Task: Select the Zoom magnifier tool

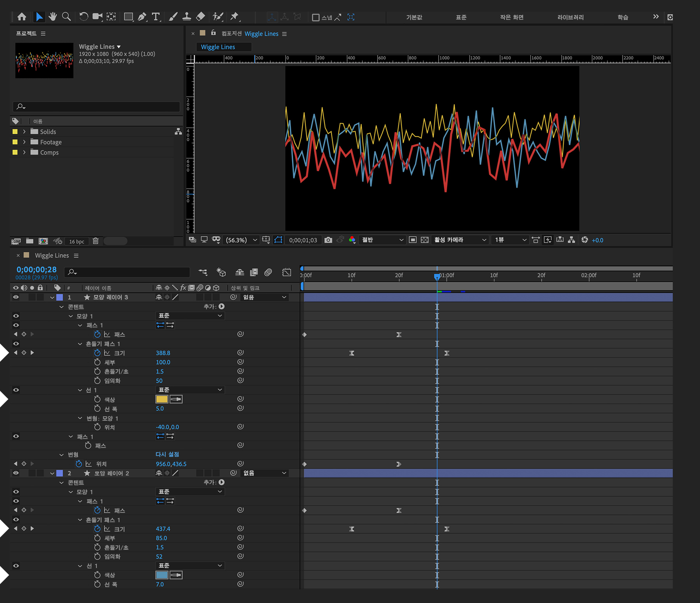Action: 66,17
